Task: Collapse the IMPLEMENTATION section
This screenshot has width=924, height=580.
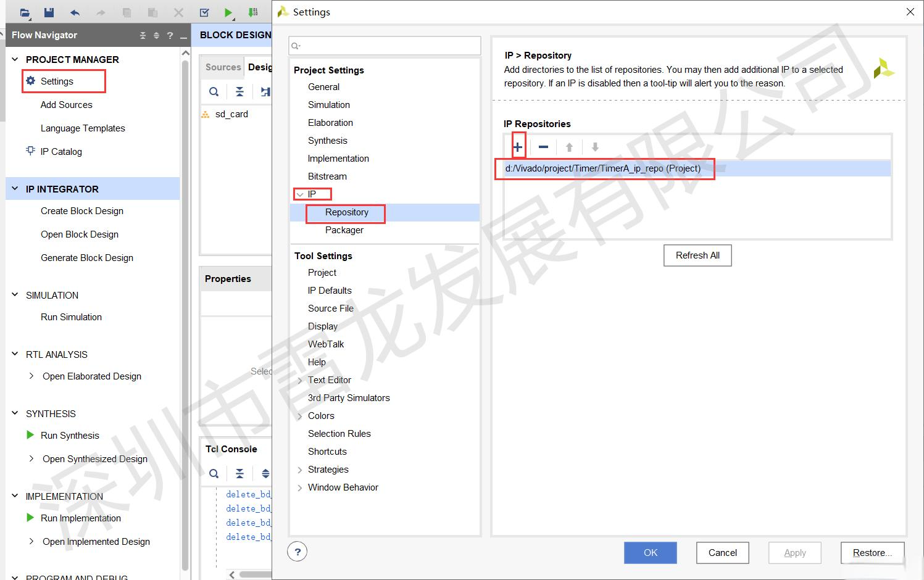Action: coord(15,496)
